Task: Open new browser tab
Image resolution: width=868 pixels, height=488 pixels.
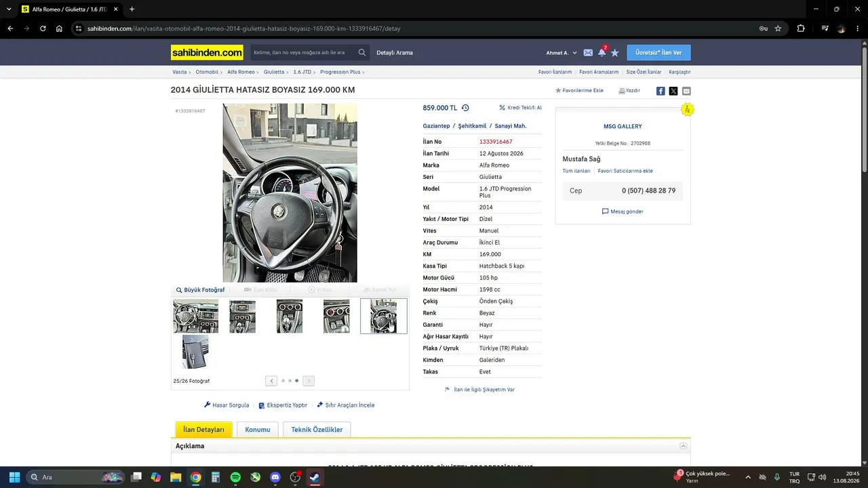Action: (132, 9)
